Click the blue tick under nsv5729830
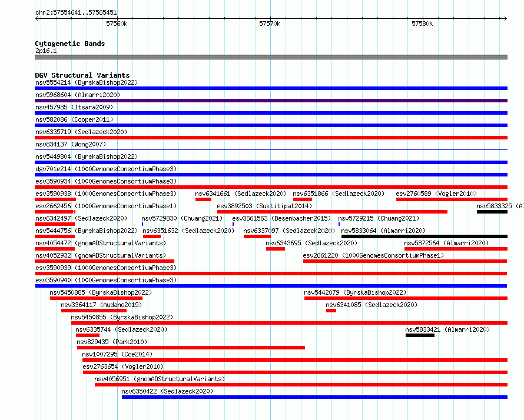This screenshot has height=420, width=524. pyautogui.click(x=142, y=224)
